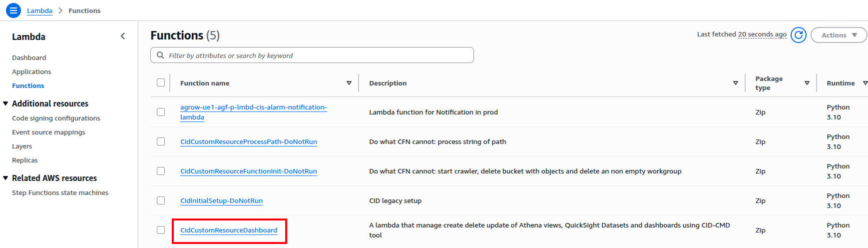
Task: Open CidCustomResourceFunctionInit-DoNotRun function link
Action: (x=249, y=171)
